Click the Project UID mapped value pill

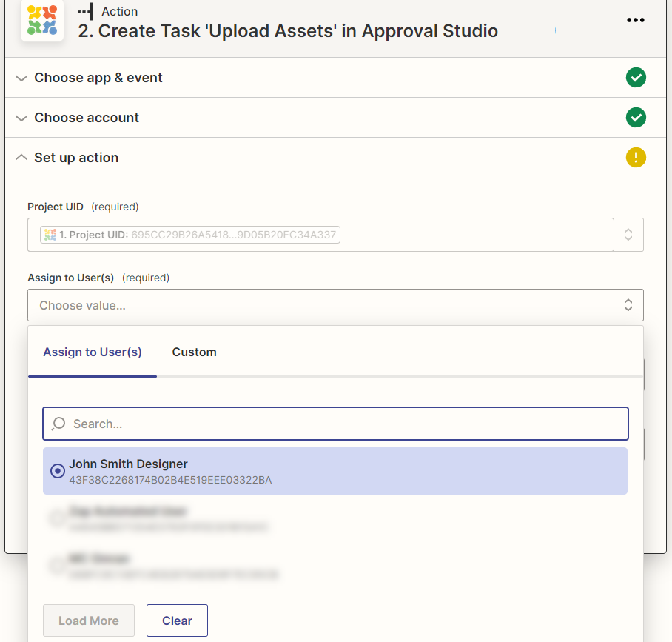(191, 235)
